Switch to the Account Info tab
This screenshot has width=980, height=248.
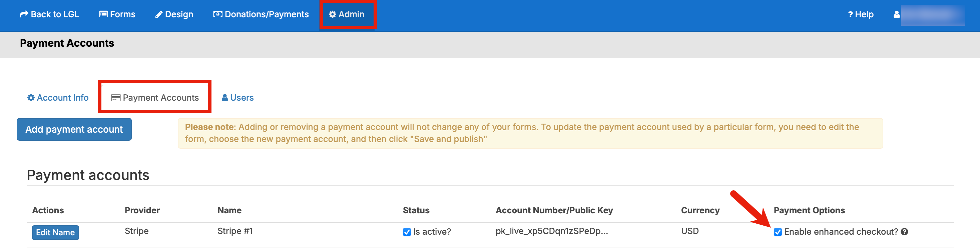point(58,98)
